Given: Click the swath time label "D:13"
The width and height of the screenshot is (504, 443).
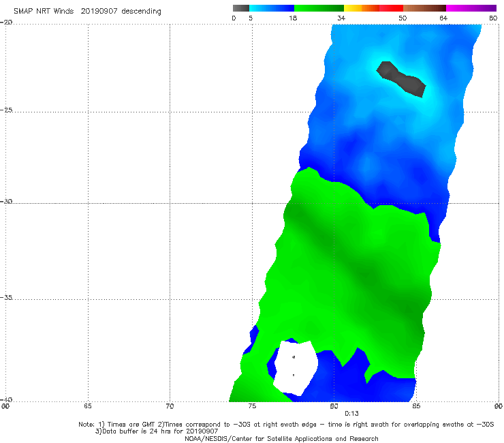Looking at the screenshot, I should pyautogui.click(x=351, y=414).
